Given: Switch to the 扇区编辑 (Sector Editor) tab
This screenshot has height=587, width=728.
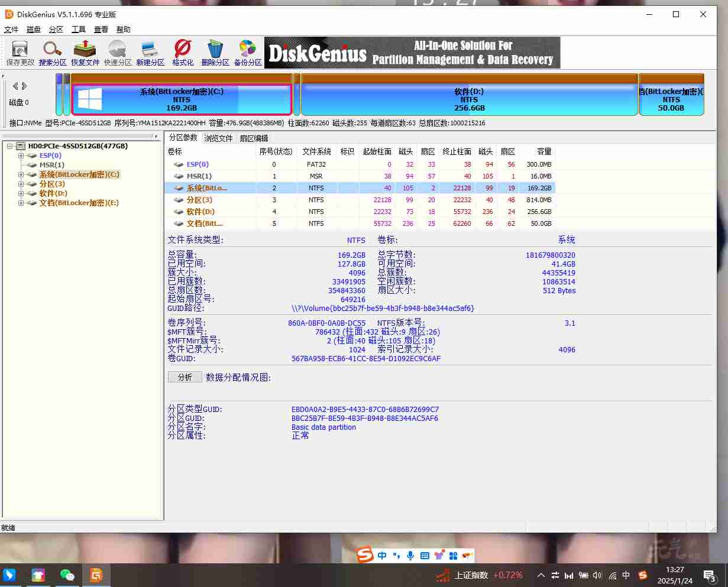Looking at the screenshot, I should [254, 138].
